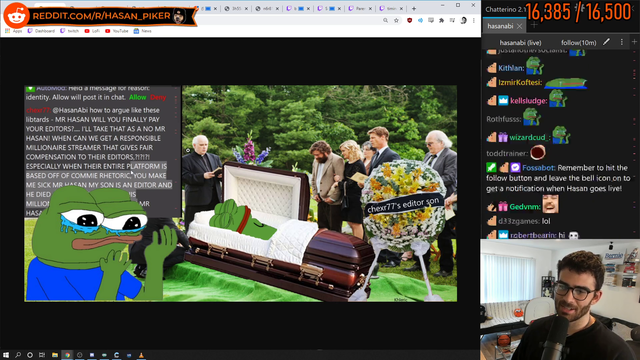Viewport: 640px width, 360px height.
Task: Open the News bookmark
Action: click(142, 31)
